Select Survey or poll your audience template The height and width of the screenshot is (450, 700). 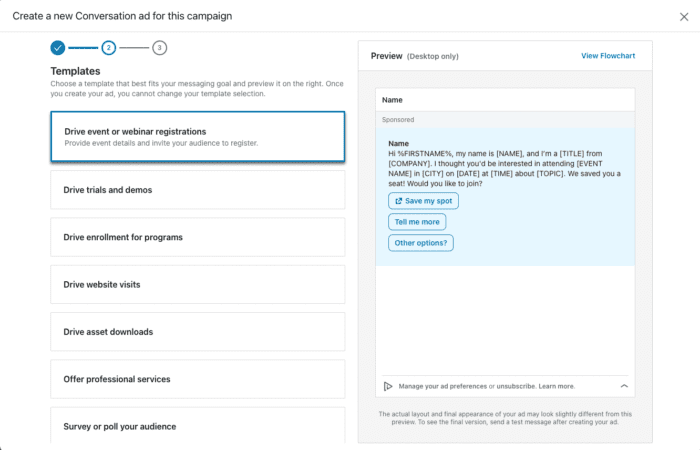(x=197, y=426)
